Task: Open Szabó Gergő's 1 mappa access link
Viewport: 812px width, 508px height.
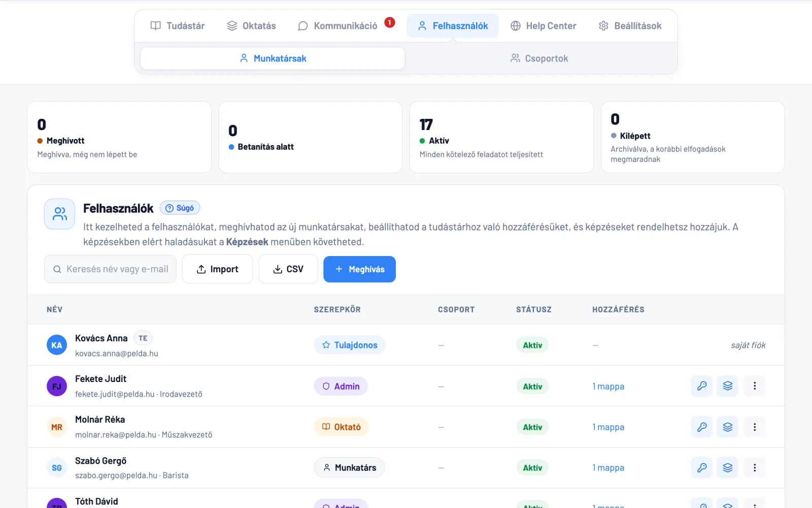Action: (608, 468)
